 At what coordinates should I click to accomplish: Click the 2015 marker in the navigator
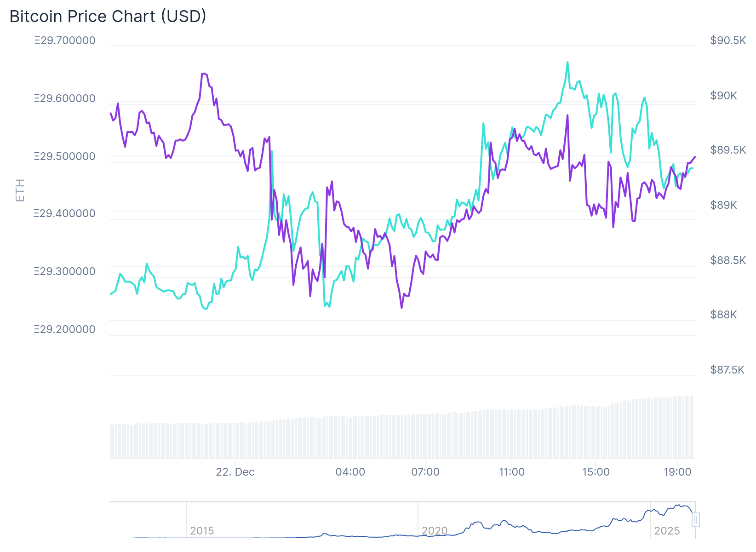[x=202, y=531]
